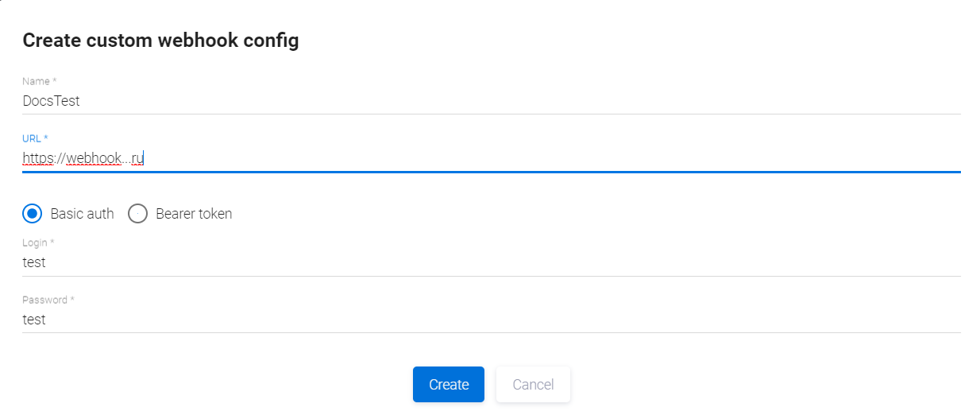Cancel the webhook config dialog
980x415 pixels.
click(533, 385)
